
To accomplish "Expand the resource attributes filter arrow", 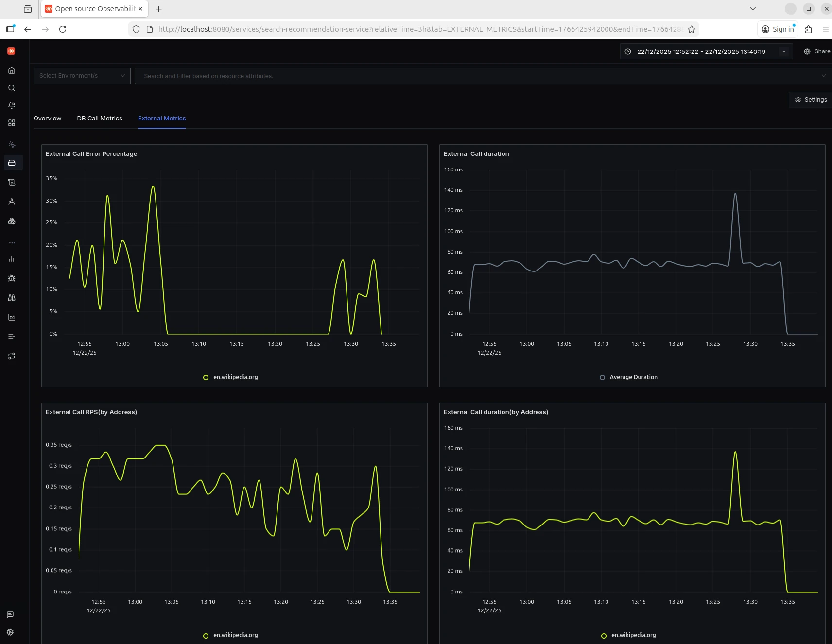I will (x=823, y=76).
